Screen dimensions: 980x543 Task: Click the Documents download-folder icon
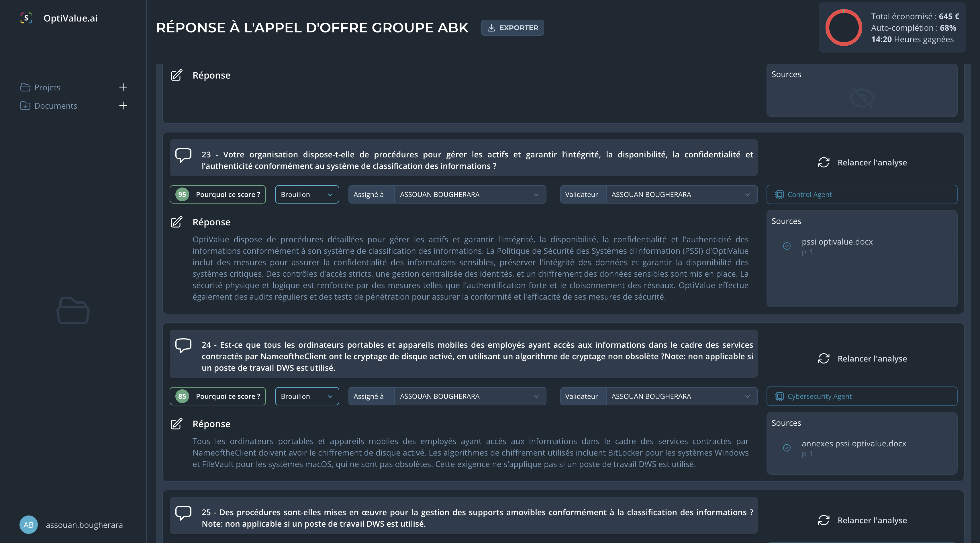point(25,106)
